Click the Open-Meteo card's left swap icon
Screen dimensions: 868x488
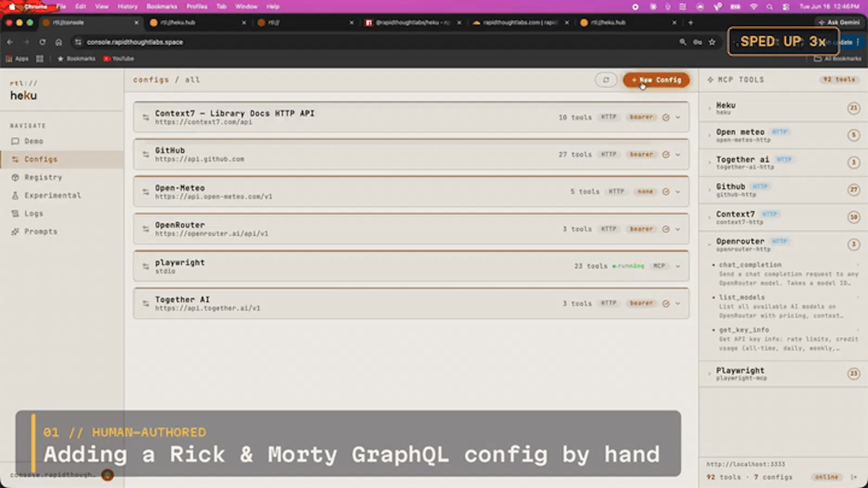click(145, 191)
